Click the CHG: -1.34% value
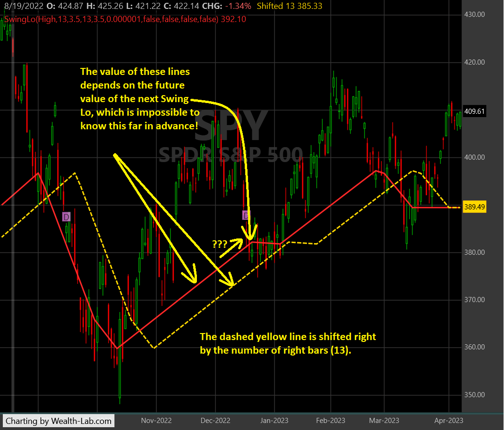 [226, 6]
